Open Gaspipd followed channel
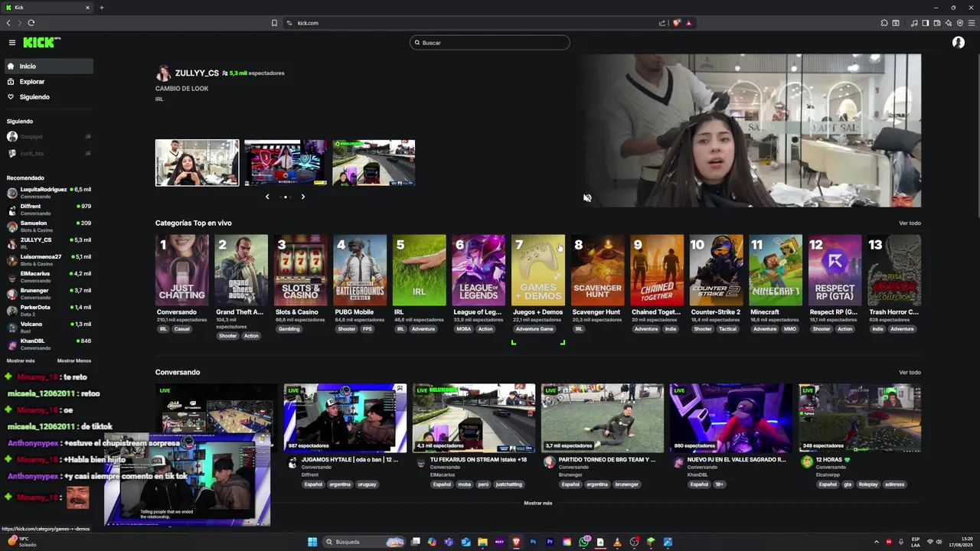 point(48,137)
